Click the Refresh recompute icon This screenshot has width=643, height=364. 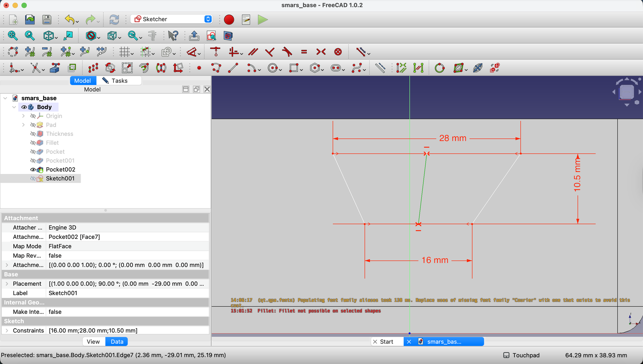click(114, 19)
